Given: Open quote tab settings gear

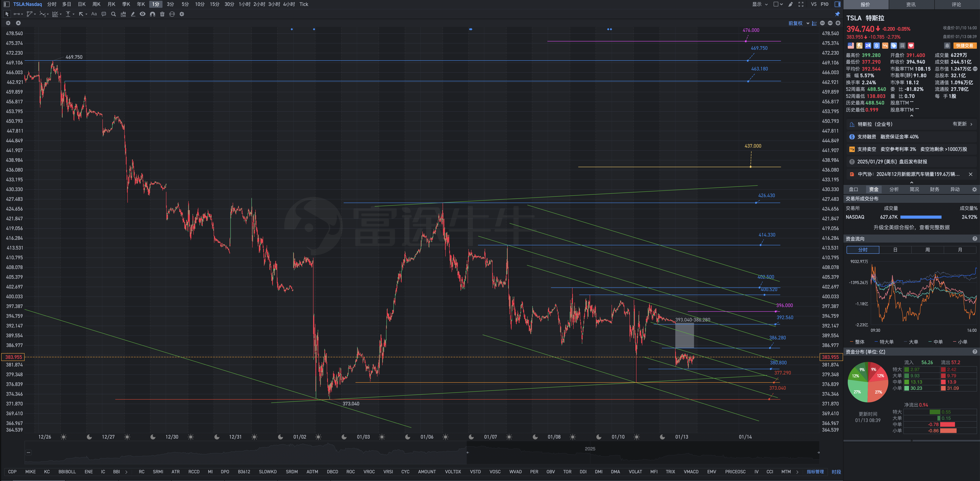Looking at the screenshot, I should [x=974, y=189].
